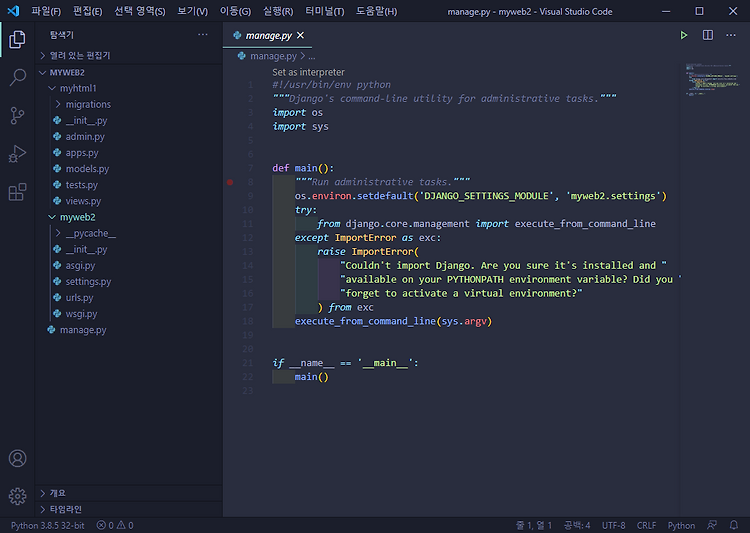Open the 보기(V) menu
This screenshot has width=750, height=533.
pos(192,11)
